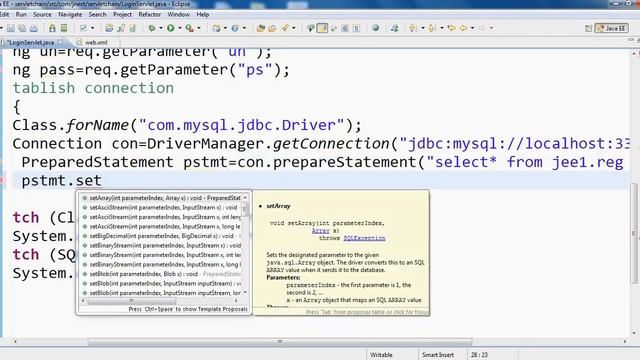
Task: Open the Search toolbar dropdown arrow
Action: 294,28
